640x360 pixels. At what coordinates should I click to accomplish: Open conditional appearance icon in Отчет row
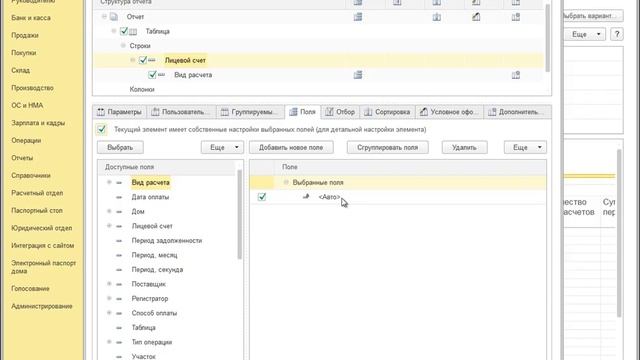point(476,17)
